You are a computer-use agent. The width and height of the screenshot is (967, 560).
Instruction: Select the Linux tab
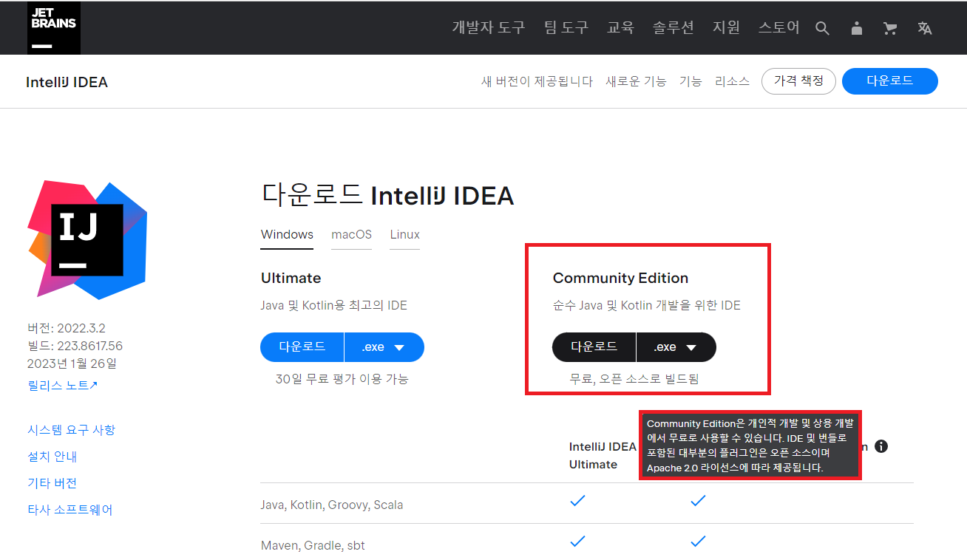404,235
